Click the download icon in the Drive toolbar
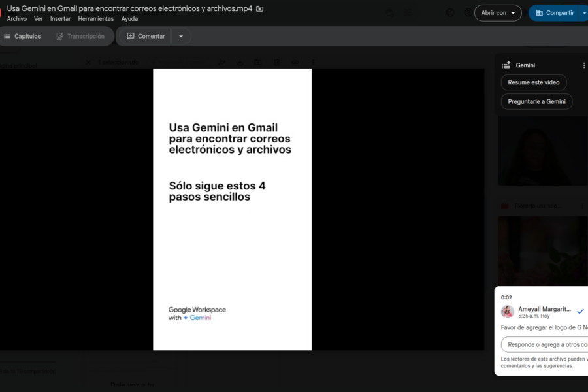This screenshot has width=588, height=392. tap(240, 62)
